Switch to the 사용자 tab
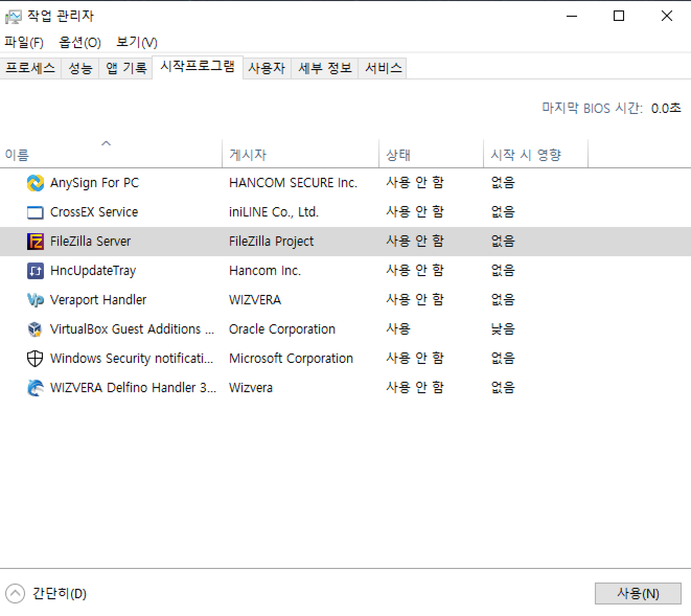Viewport: 691px width, 616px height. (267, 68)
